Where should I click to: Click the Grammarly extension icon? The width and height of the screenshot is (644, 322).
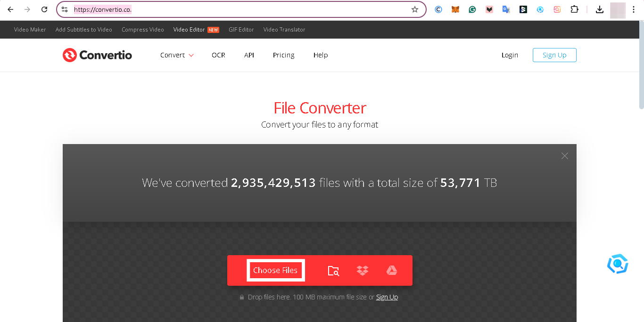[x=472, y=9]
